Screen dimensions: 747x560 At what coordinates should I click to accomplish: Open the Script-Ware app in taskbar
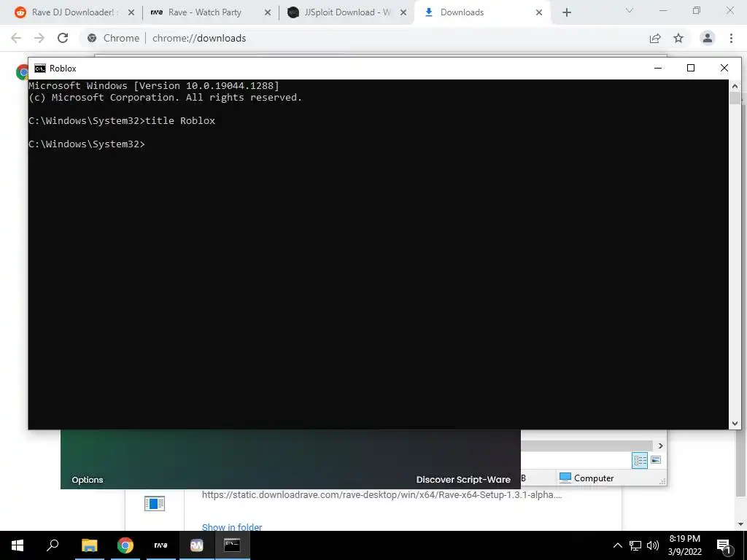197,545
